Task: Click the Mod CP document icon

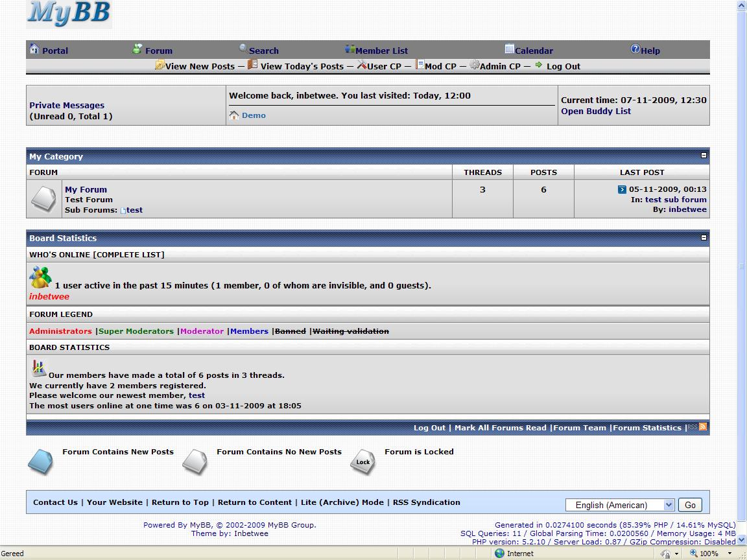Action: tap(420, 64)
